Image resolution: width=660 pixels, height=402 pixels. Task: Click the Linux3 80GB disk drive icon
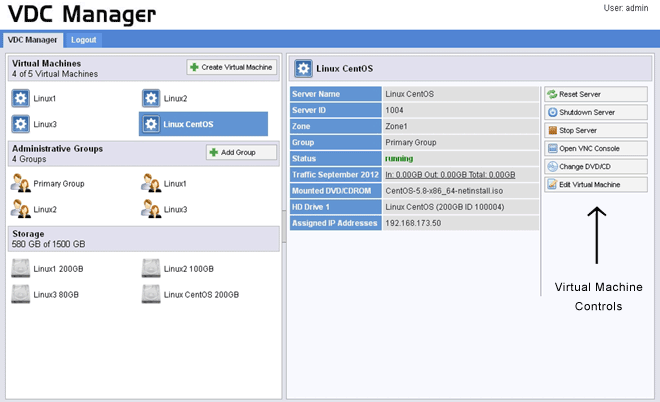[x=21, y=294]
